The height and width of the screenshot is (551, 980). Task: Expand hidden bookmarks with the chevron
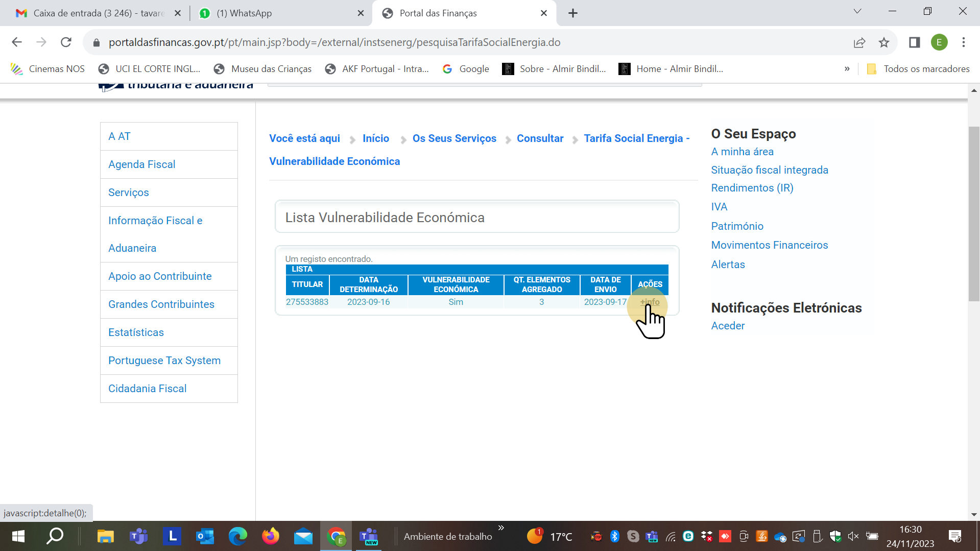[847, 69]
